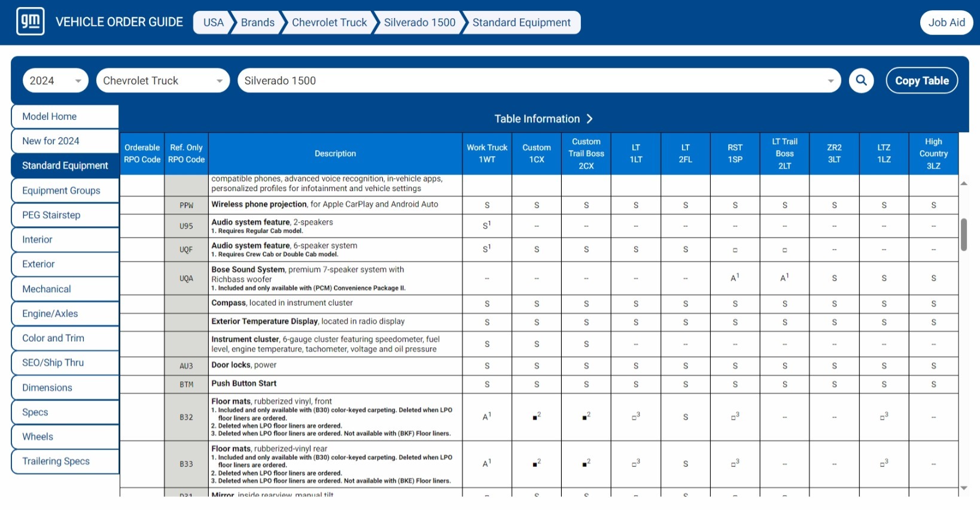This screenshot has height=510, width=980.
Task: Go to Silverado 1500 breadcrumb
Action: click(419, 23)
